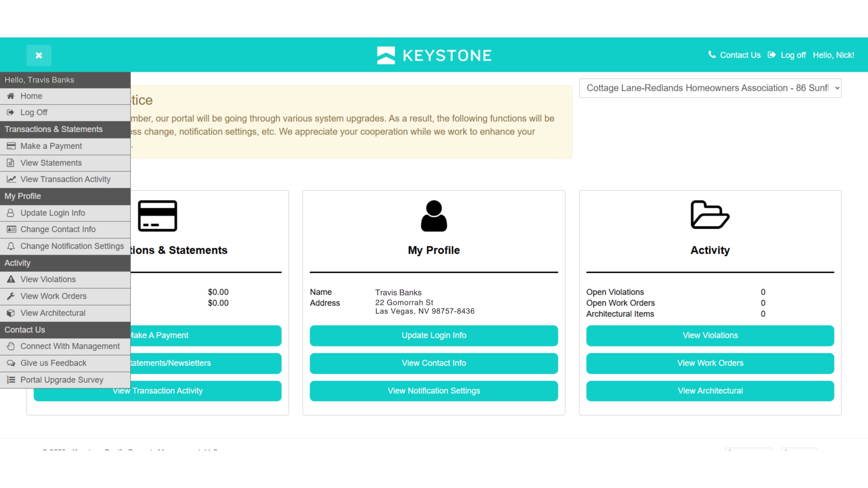
Task: Click the user icon beside Update Login Info
Action: [x=11, y=213]
